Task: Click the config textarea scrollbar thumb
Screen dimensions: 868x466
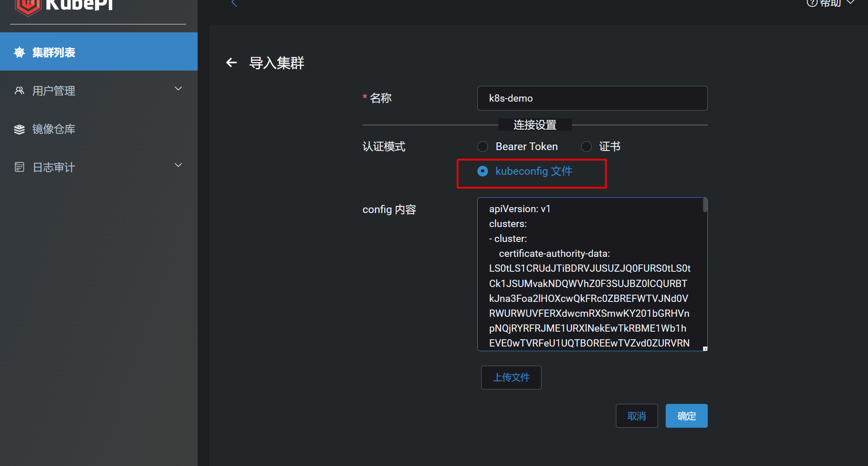Action: pyautogui.click(x=705, y=205)
